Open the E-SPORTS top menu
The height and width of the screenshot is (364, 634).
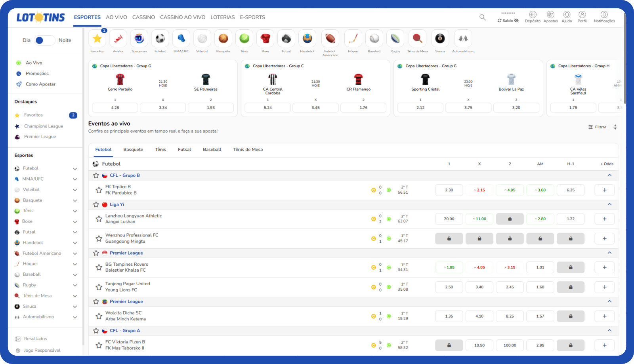click(252, 17)
